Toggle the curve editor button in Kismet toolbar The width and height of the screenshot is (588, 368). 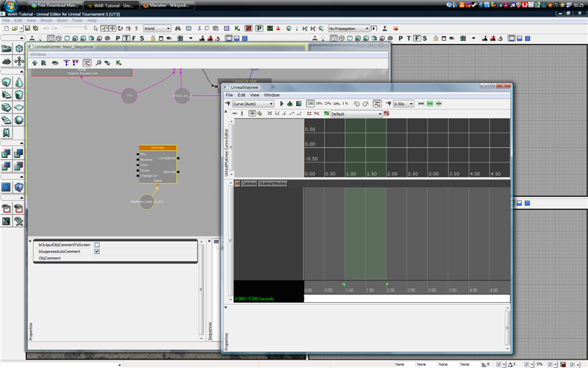87,63
